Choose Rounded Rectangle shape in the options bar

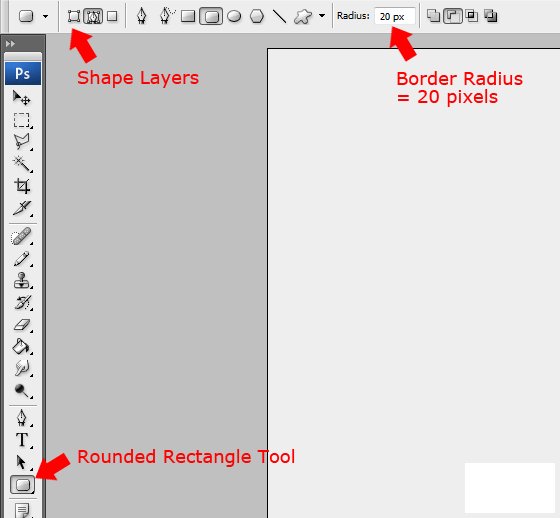(x=211, y=16)
